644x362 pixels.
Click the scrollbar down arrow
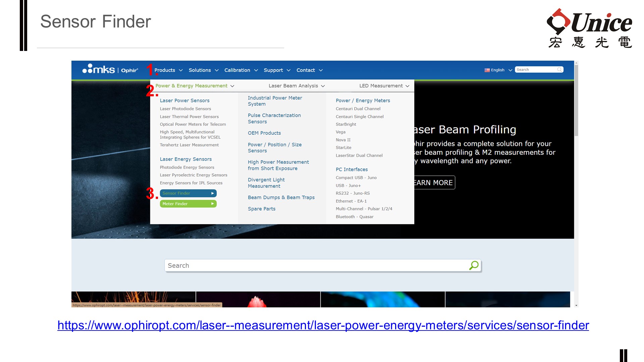[576, 305]
